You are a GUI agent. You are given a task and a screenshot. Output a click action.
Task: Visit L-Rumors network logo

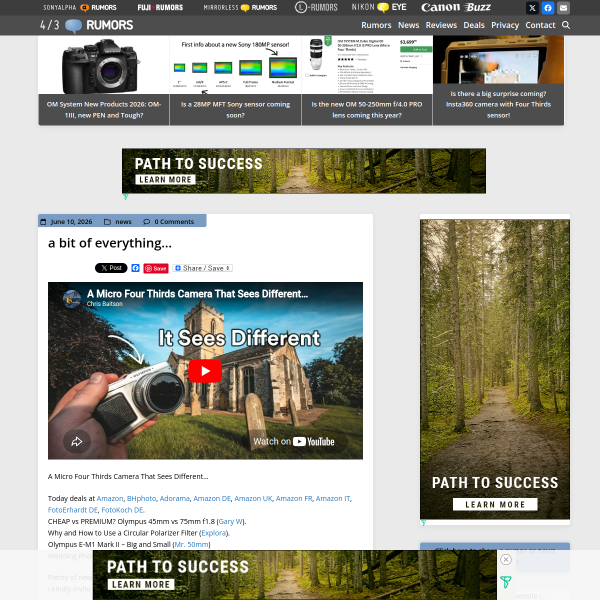[316, 7]
